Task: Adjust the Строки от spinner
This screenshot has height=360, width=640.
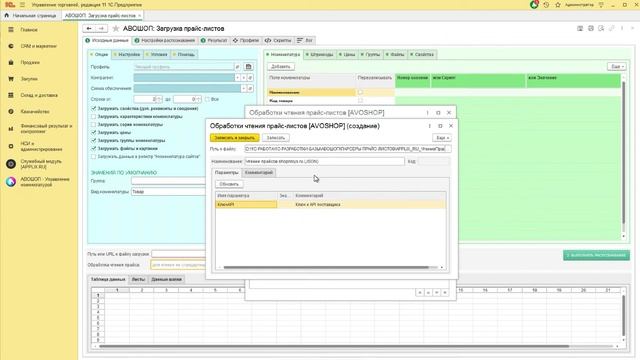Action: [159, 99]
